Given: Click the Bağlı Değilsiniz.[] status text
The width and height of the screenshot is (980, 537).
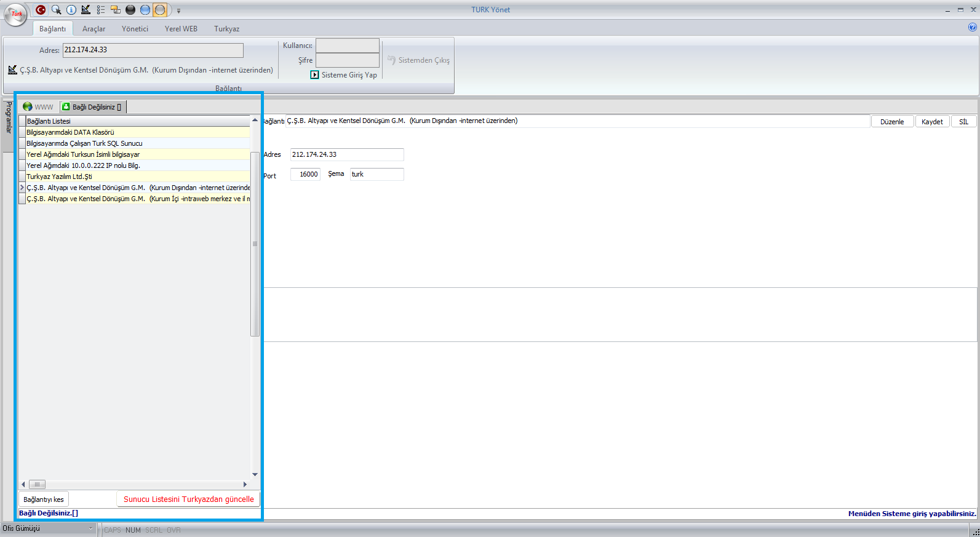Looking at the screenshot, I should [49, 513].
